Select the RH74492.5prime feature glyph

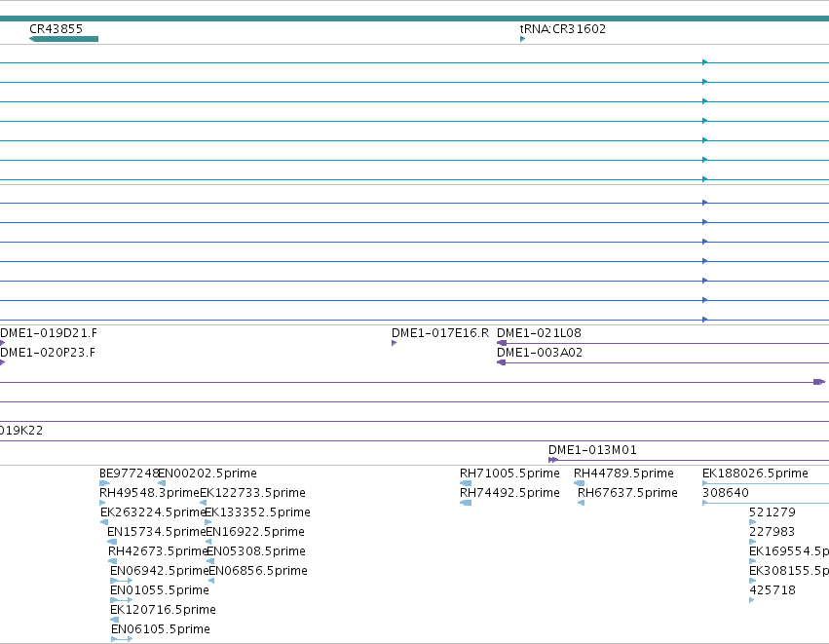click(x=466, y=503)
